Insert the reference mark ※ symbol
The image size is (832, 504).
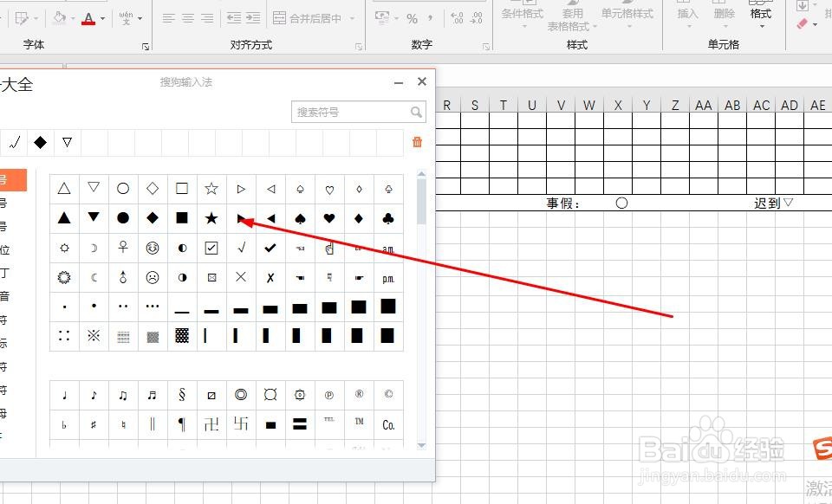(94, 336)
